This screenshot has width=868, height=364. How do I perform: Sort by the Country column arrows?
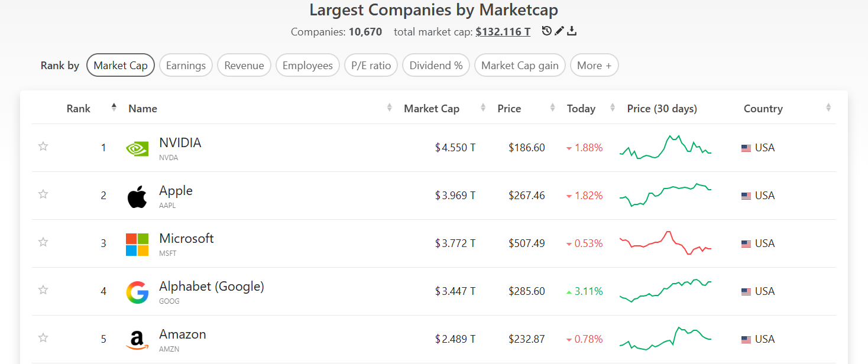(x=828, y=108)
